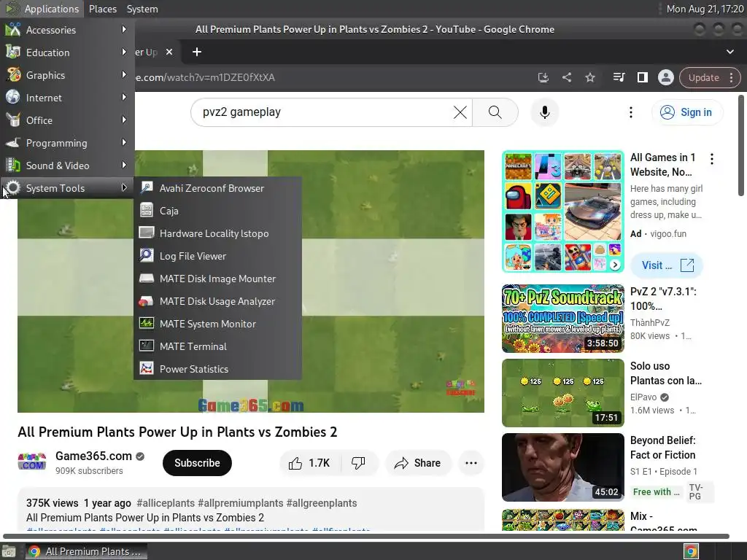The height and width of the screenshot is (560, 747).
Task: Expand the Internet submenu
Action: pos(66,98)
